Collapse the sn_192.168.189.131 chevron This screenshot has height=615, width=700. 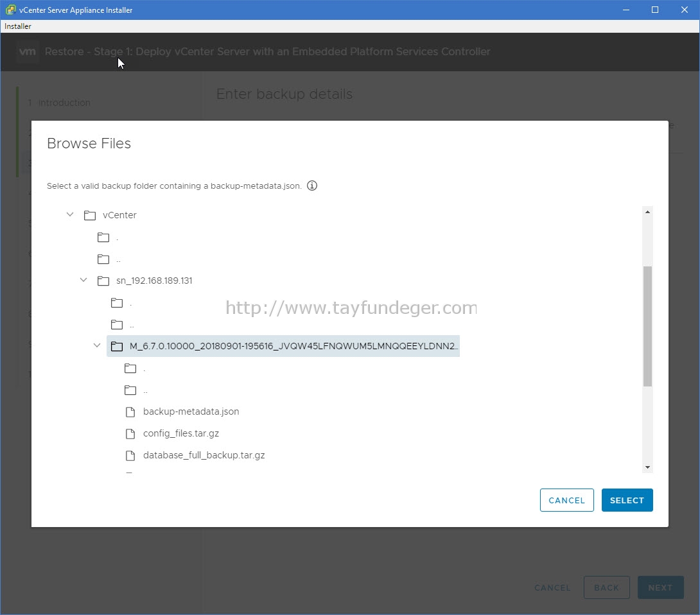pyautogui.click(x=83, y=281)
